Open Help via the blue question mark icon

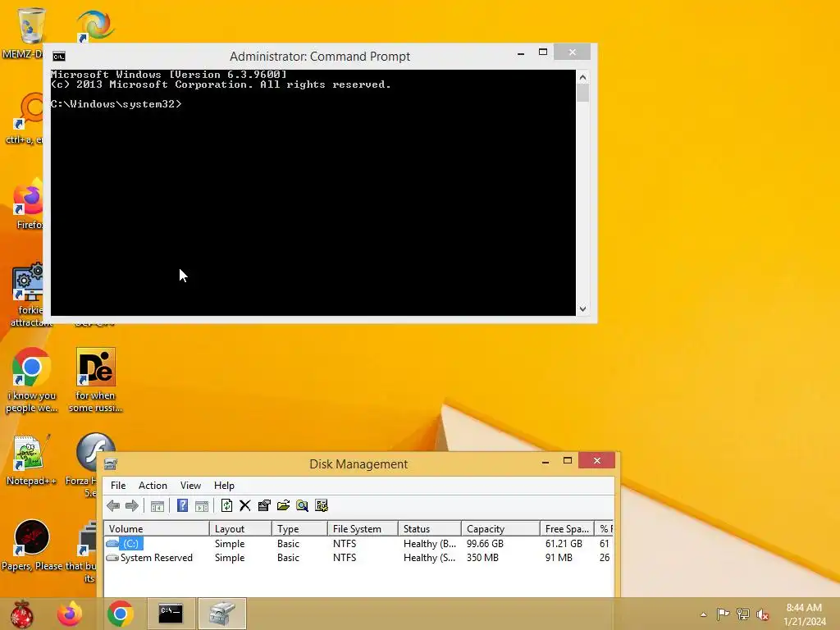coord(182,505)
